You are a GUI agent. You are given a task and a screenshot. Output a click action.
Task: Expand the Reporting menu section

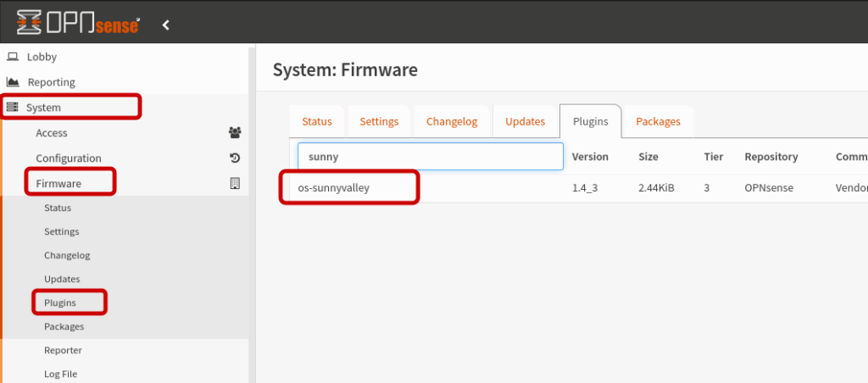(x=51, y=82)
